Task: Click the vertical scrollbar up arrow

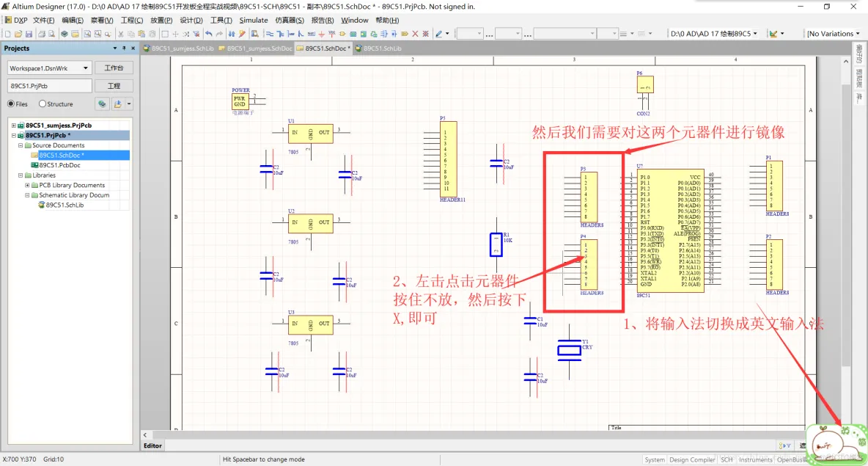Action: pyautogui.click(x=845, y=61)
